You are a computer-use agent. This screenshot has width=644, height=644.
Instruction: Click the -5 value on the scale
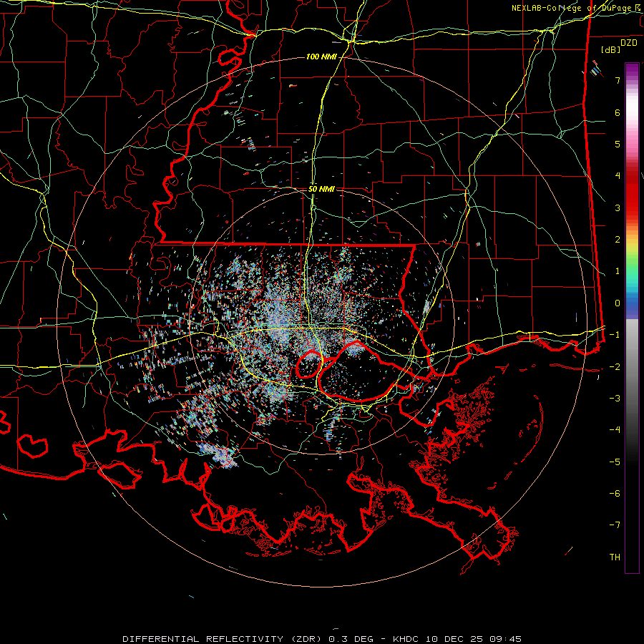(615, 462)
